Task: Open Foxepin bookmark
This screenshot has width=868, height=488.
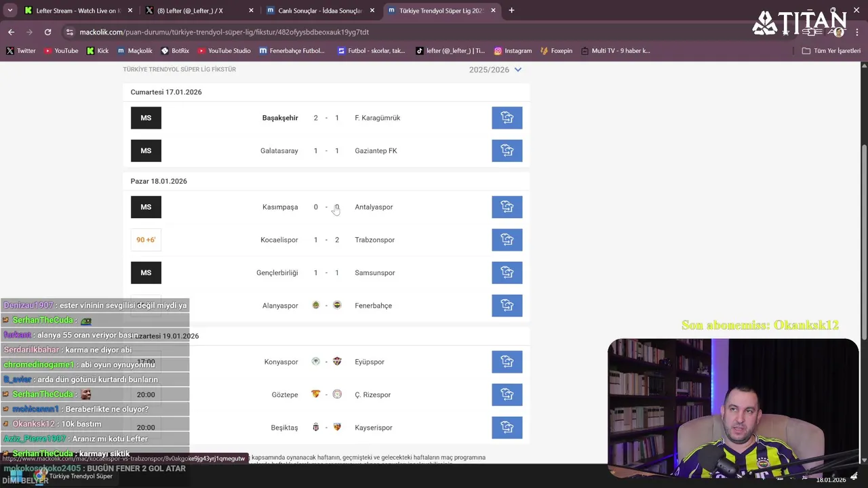Action: 556,51
